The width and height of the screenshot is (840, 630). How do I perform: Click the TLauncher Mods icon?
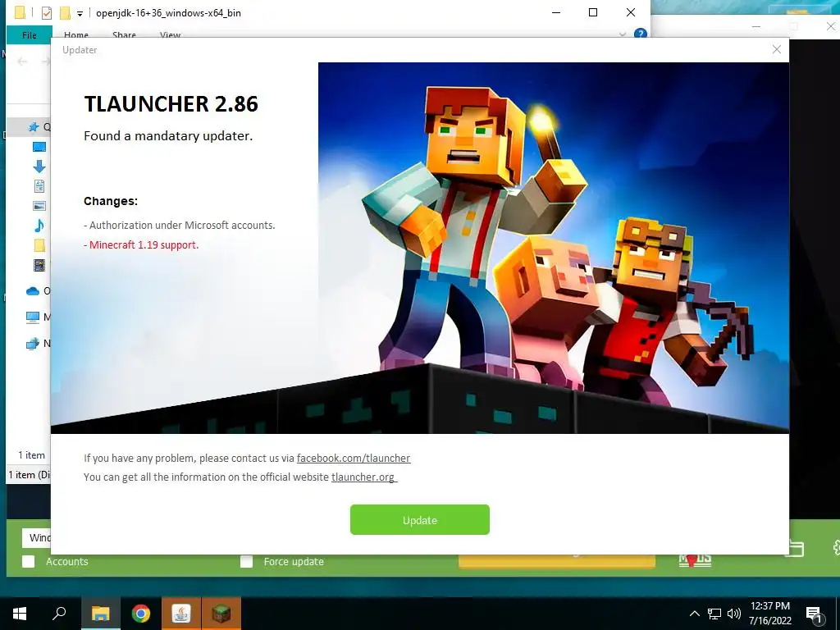point(695,560)
